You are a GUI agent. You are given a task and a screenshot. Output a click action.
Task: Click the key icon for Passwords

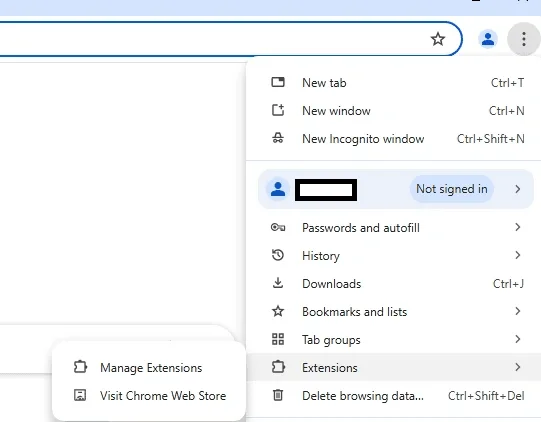[278, 227]
